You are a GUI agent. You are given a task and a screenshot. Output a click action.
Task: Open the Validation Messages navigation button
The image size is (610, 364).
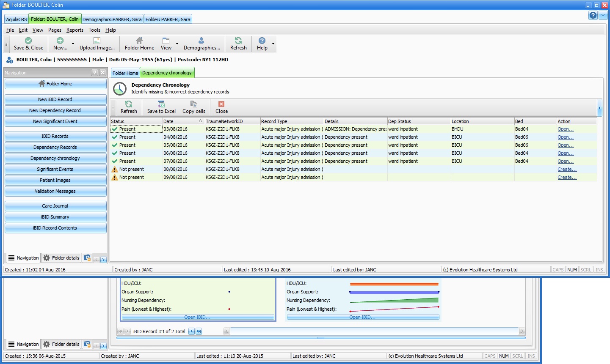pos(55,191)
